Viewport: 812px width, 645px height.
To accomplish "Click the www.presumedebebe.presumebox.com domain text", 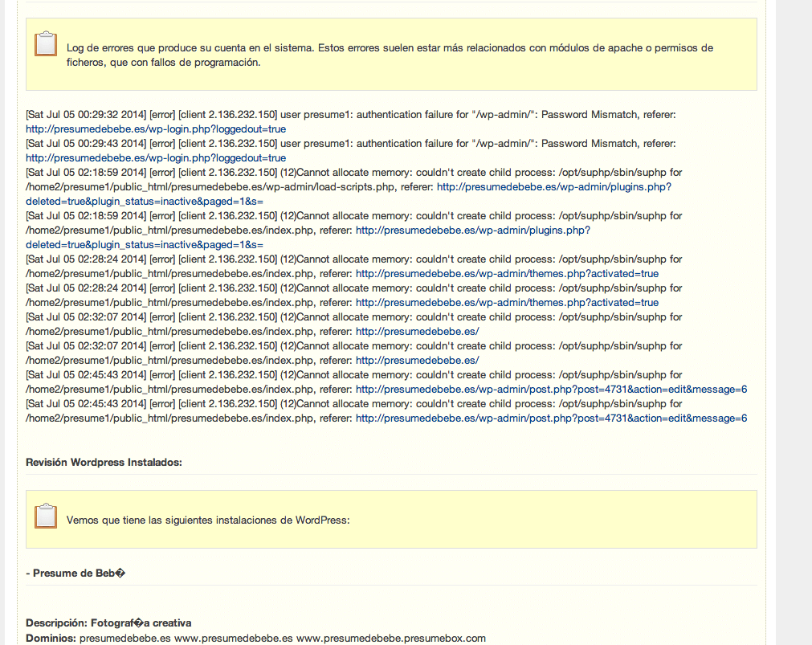I will pos(391,639).
